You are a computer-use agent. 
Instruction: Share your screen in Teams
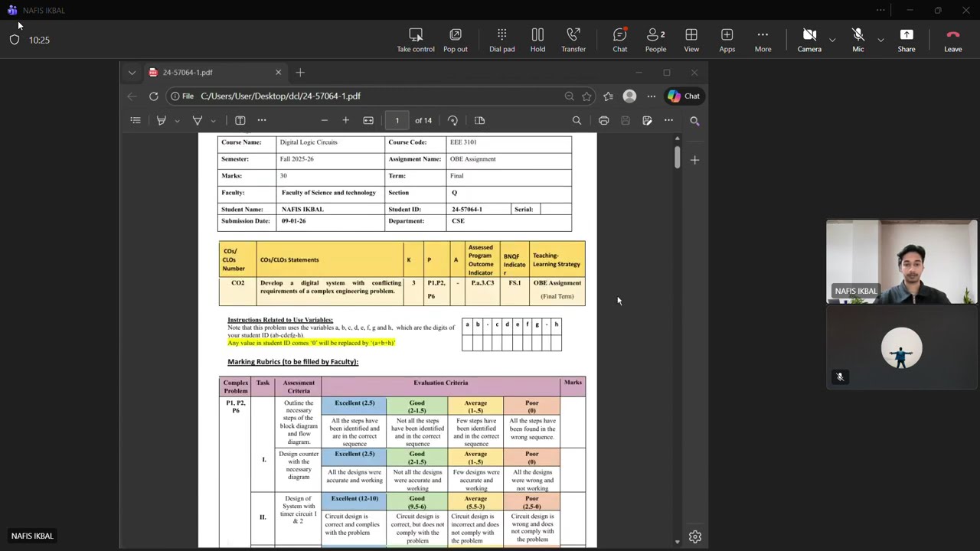tap(906, 41)
